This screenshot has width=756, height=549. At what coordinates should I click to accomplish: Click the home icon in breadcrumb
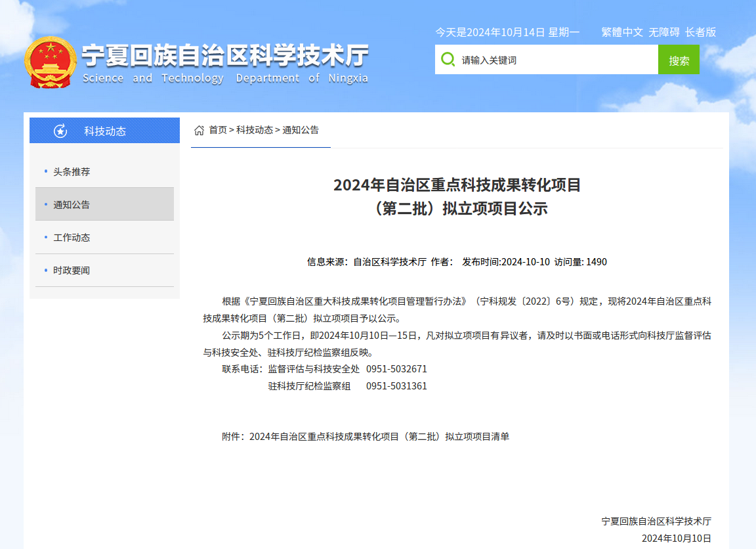pyautogui.click(x=199, y=131)
